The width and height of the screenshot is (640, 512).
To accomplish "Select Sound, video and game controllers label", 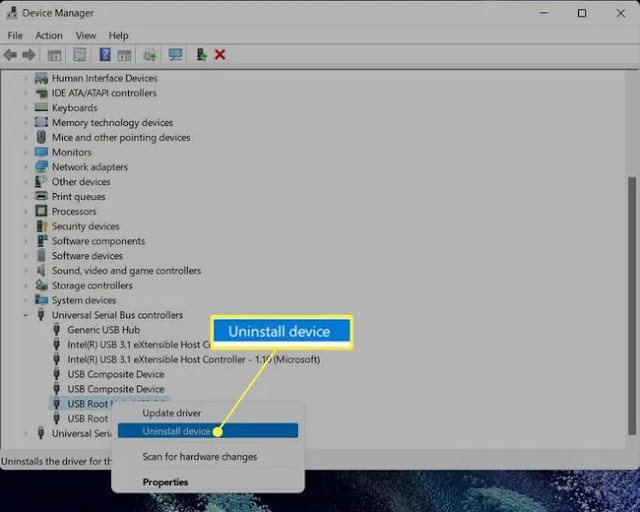I will [126, 270].
